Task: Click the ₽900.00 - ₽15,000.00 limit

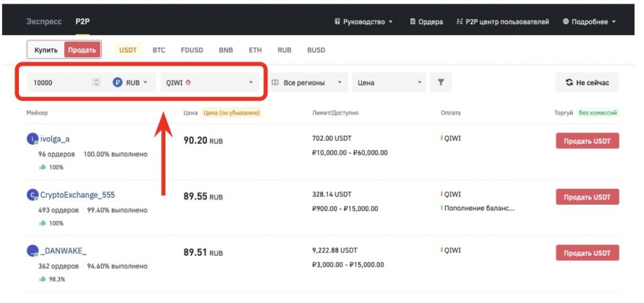Action: point(345,209)
